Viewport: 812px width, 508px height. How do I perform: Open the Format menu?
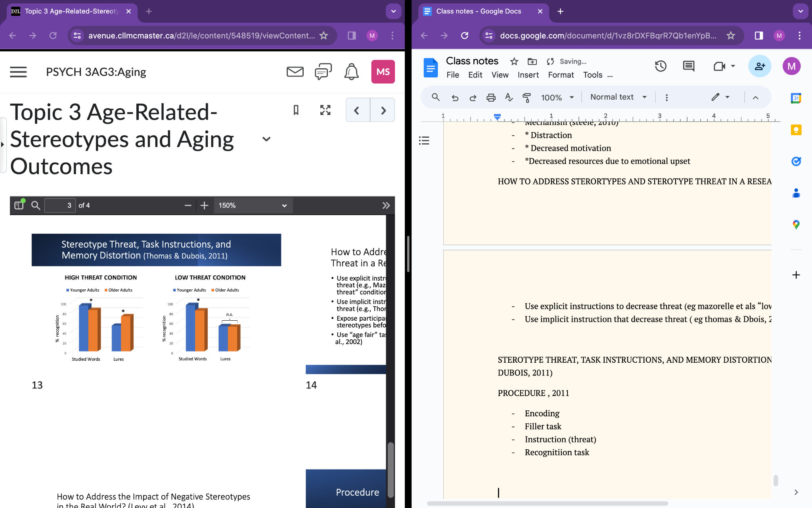tap(561, 75)
